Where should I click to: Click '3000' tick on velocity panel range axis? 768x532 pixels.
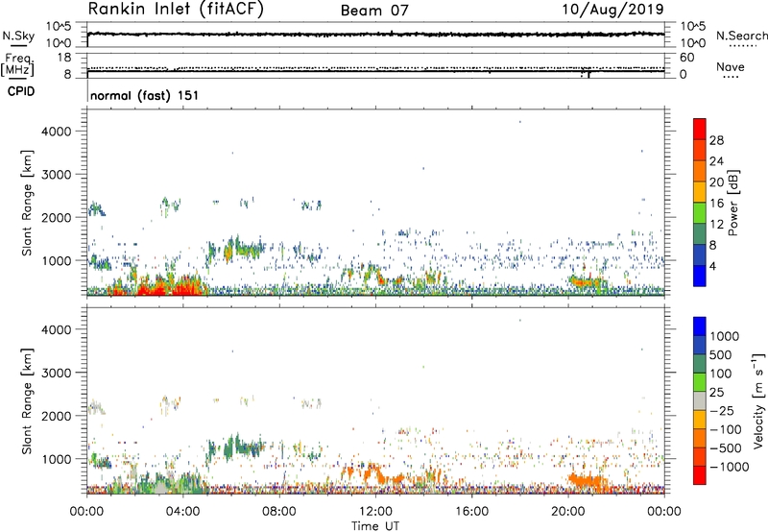57,373
